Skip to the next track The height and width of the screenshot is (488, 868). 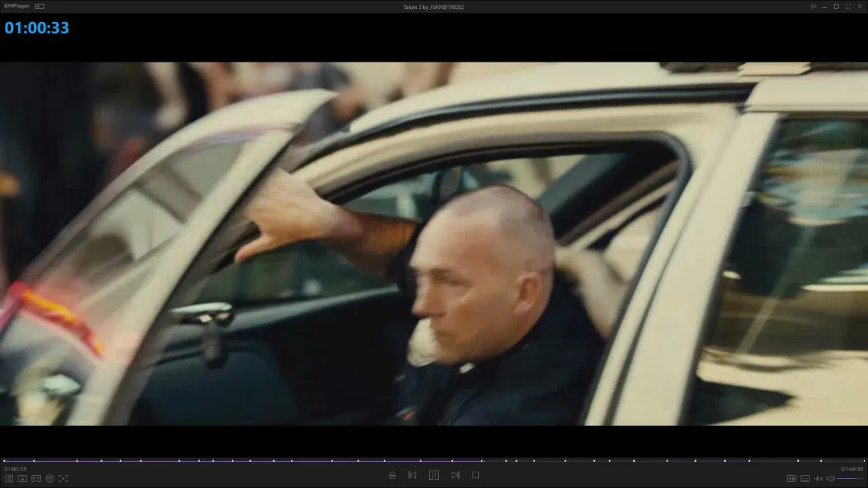tap(456, 475)
